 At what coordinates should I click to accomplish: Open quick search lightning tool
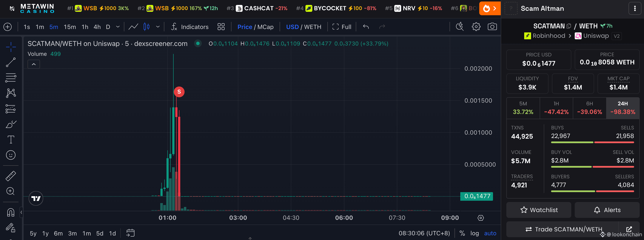(x=459, y=27)
